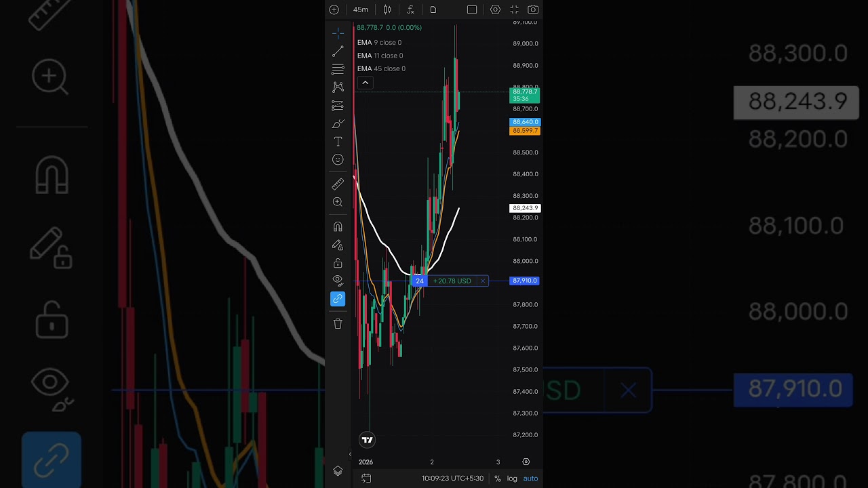Choose the text annotation tool
This screenshot has height=488, width=868.
(338, 142)
